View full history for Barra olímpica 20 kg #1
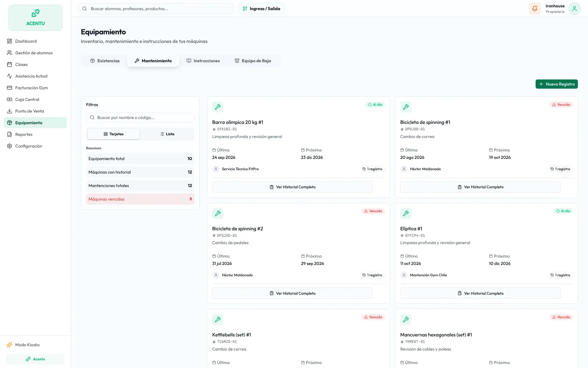Screen dimensions: 588x368 293,187
